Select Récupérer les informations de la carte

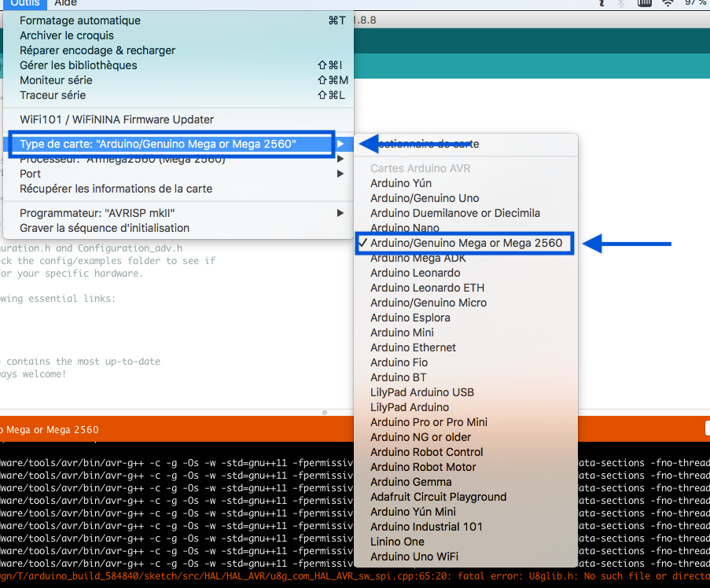coord(178,189)
